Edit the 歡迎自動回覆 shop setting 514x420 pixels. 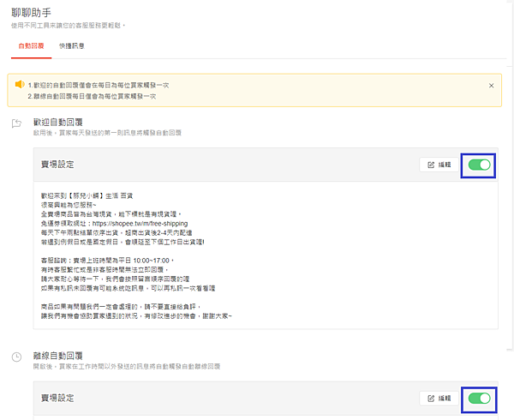(439, 165)
